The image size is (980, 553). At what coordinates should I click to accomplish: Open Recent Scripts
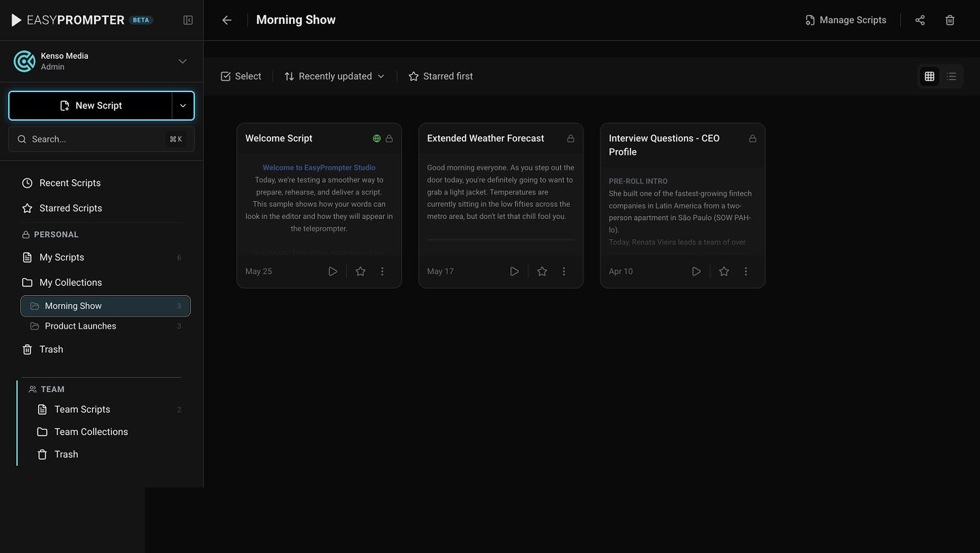click(x=102, y=183)
